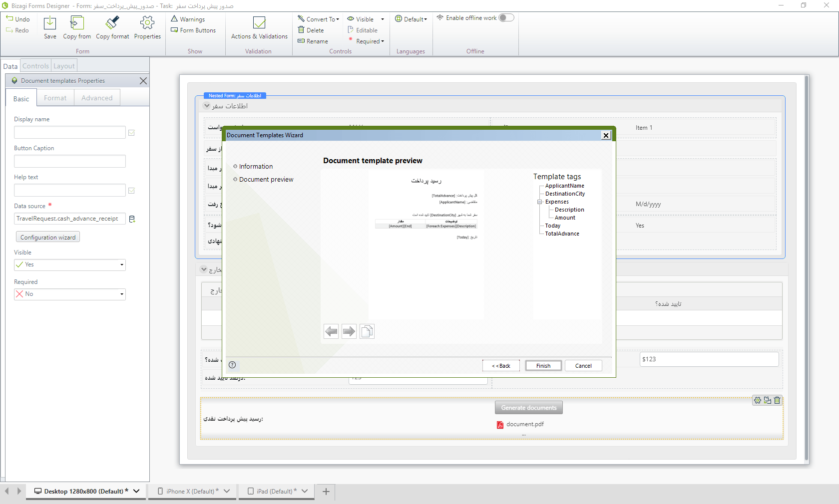Screen dimensions: 839x504
Task: Open wizard help question-mark icon
Action: click(x=232, y=365)
